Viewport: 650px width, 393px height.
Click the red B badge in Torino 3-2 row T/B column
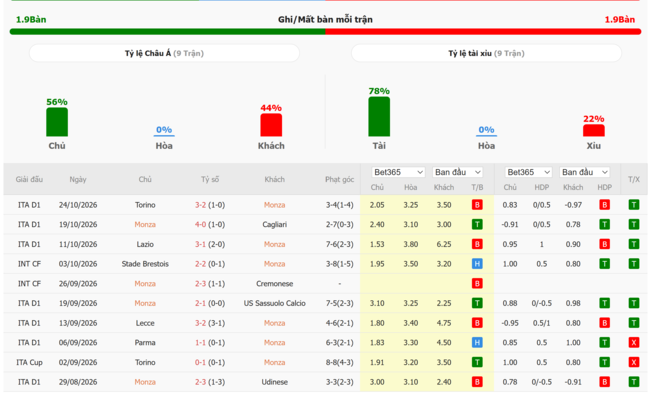pos(477,205)
